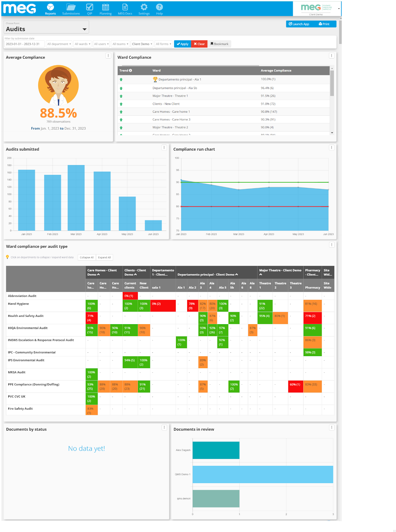The height and width of the screenshot is (532, 396).
Task: Click the submission date range field
Action: (x=24, y=44)
